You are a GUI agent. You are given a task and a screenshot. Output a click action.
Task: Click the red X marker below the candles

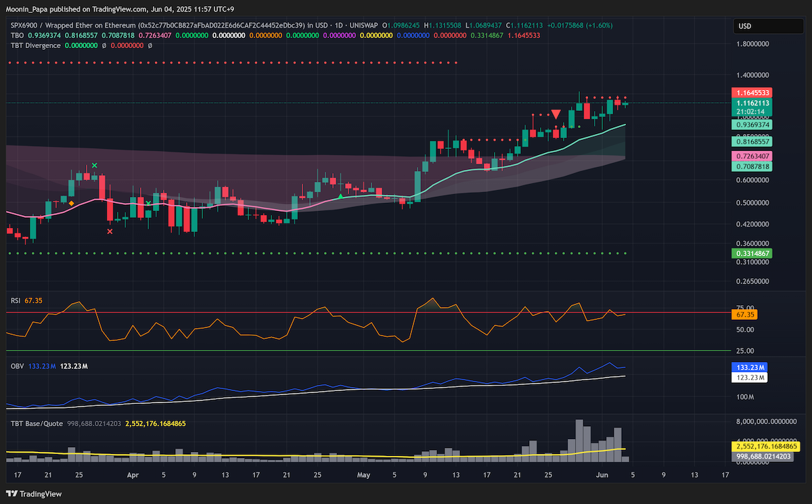(110, 231)
